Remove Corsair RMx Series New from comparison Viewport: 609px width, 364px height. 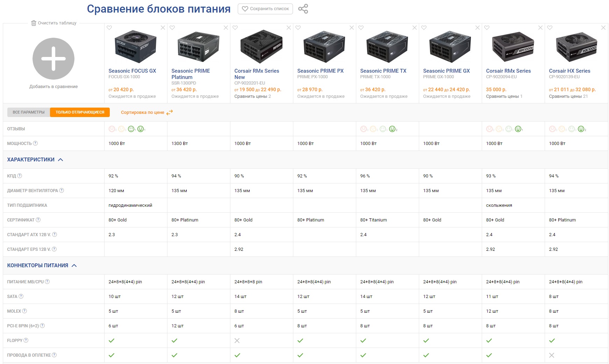[x=289, y=28]
